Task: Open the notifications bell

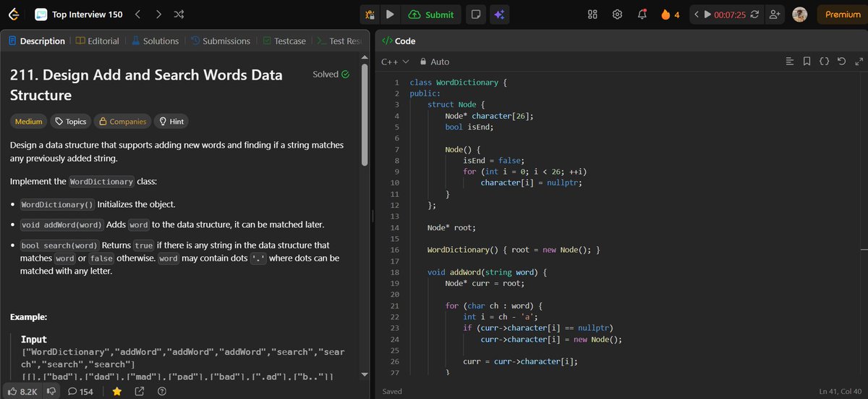Action: pyautogui.click(x=642, y=14)
